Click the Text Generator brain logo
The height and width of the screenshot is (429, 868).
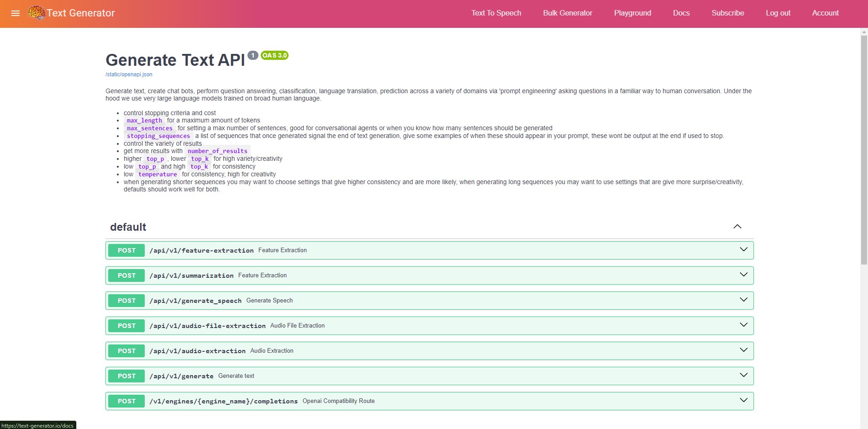(36, 13)
